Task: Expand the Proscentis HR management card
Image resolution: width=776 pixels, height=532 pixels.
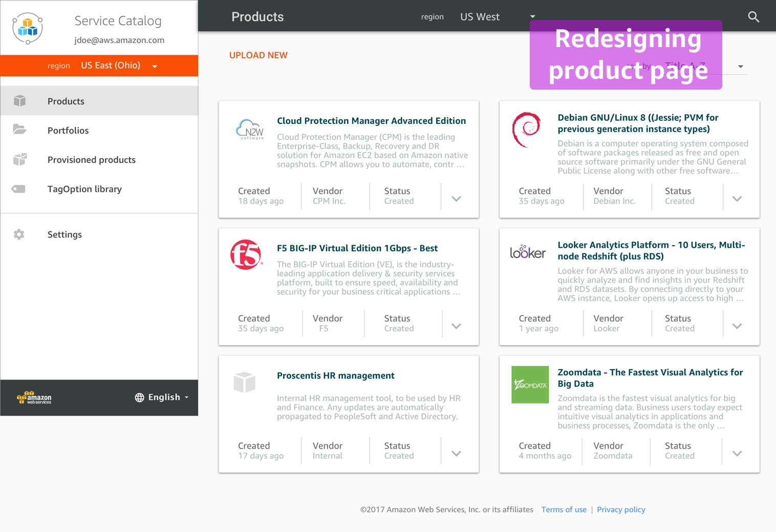Action: pyautogui.click(x=457, y=454)
